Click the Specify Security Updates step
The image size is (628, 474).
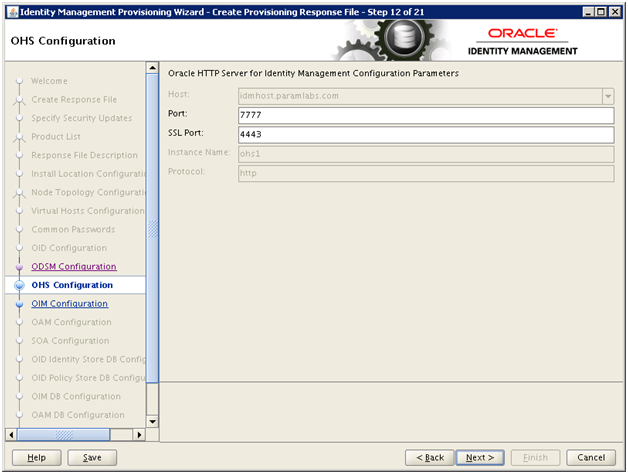pyautogui.click(x=82, y=118)
